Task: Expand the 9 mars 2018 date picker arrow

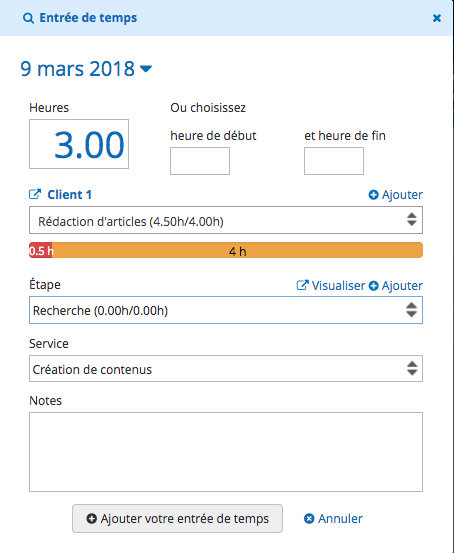Action: 146,68
